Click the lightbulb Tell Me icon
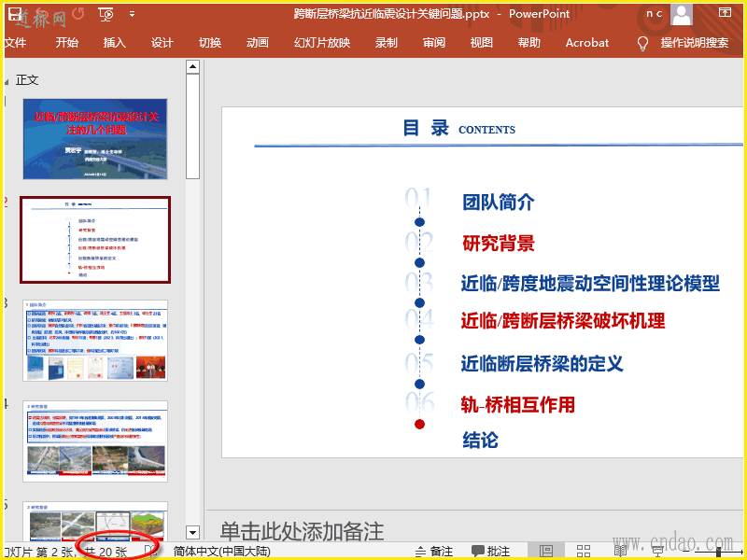This screenshot has height=560, width=747. click(642, 43)
